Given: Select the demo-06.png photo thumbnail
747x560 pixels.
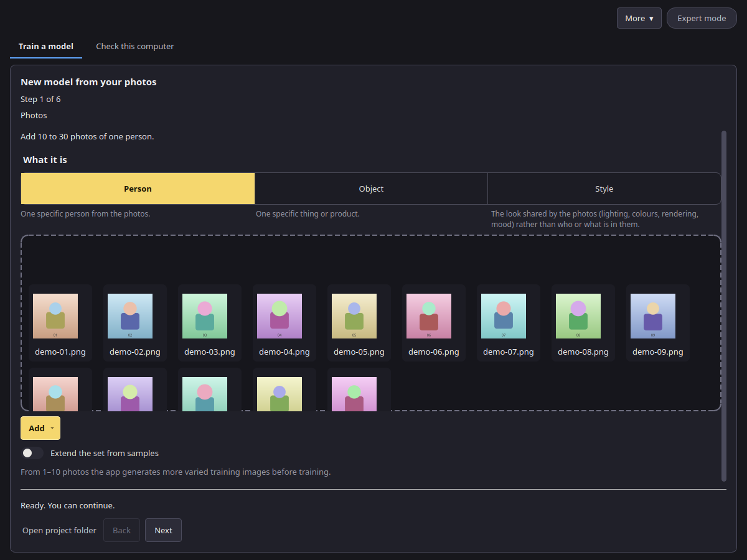Looking at the screenshot, I should (434, 323).
